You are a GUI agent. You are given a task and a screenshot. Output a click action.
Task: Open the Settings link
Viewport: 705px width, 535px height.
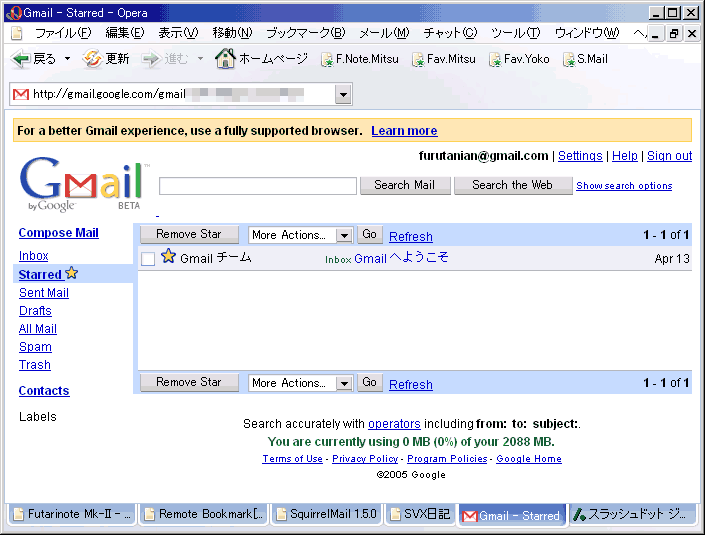pos(580,156)
